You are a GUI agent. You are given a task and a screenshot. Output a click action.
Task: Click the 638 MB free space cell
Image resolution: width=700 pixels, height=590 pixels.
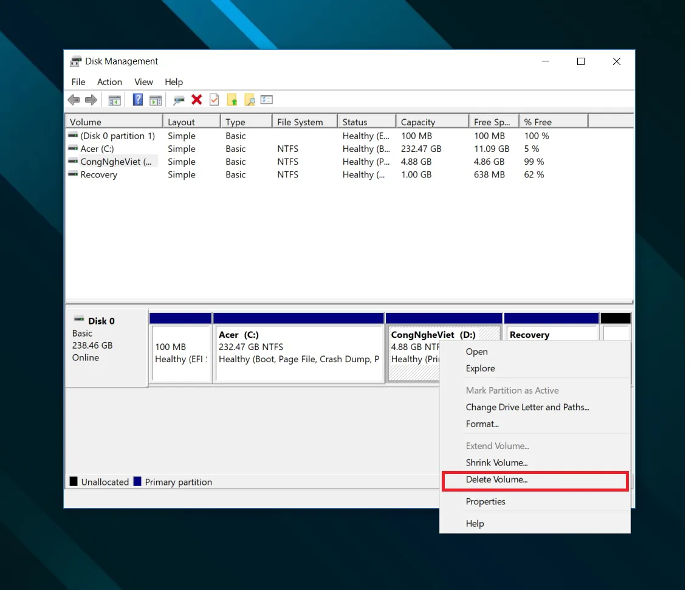point(489,174)
